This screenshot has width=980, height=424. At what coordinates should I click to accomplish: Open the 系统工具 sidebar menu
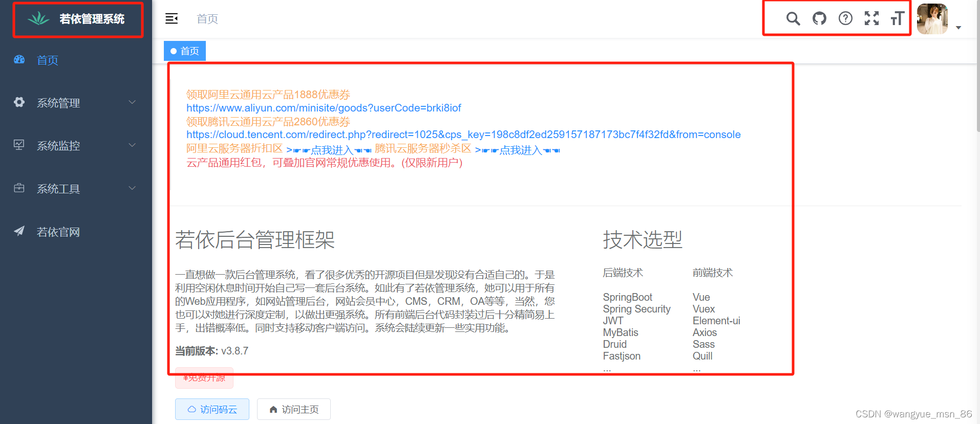click(76, 189)
